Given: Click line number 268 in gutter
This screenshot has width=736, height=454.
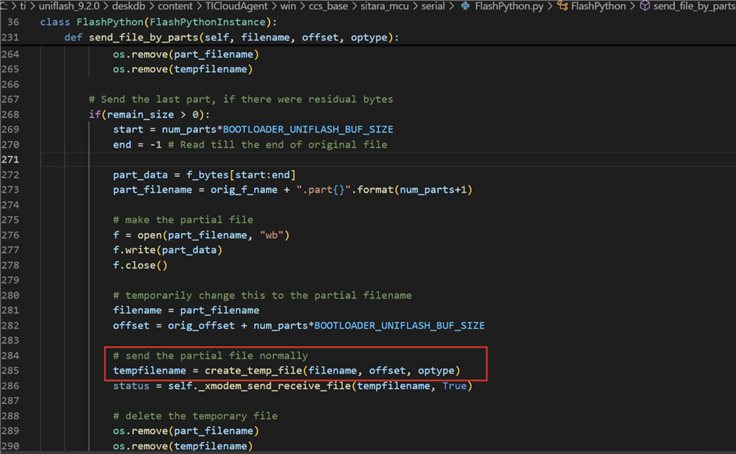Looking at the screenshot, I should pyautogui.click(x=10, y=115).
